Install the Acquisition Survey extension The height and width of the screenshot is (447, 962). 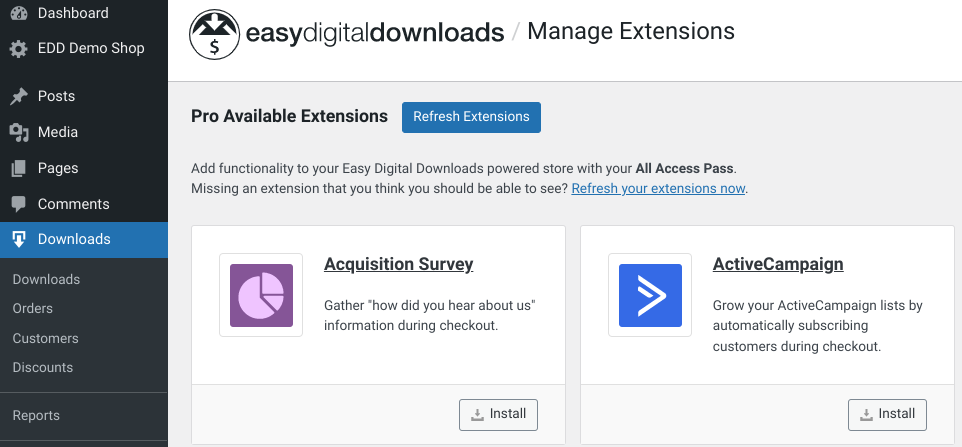click(499, 415)
